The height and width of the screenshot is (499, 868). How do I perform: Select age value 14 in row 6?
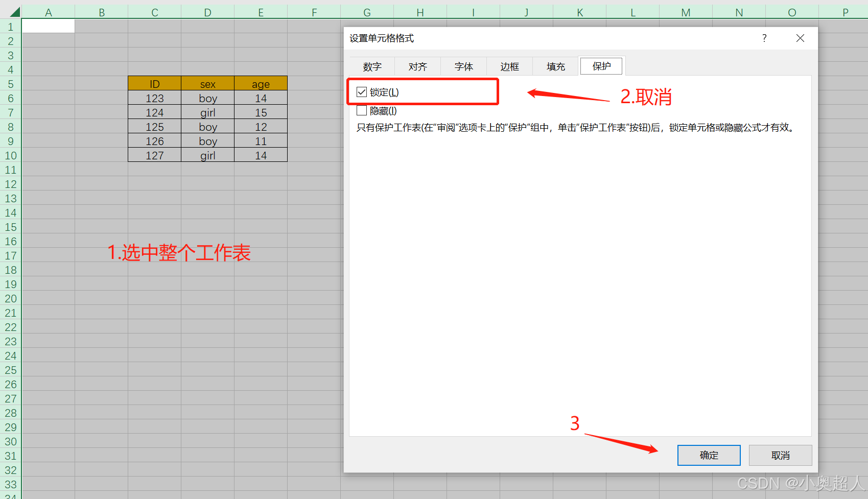[261, 98]
